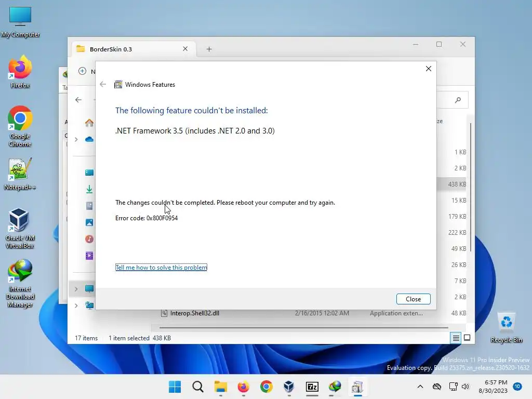
Task: Open network status tray icon
Action: click(x=453, y=387)
